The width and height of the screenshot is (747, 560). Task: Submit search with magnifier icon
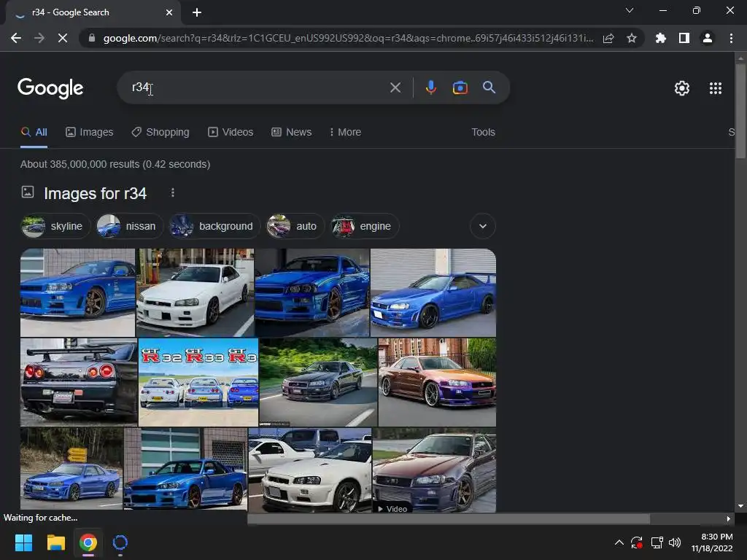point(489,87)
